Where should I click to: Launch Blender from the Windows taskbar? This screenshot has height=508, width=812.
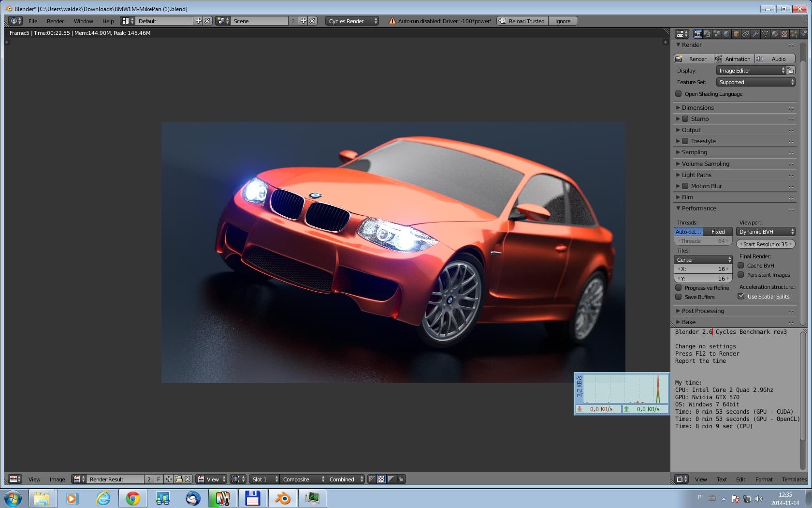pos(282,498)
